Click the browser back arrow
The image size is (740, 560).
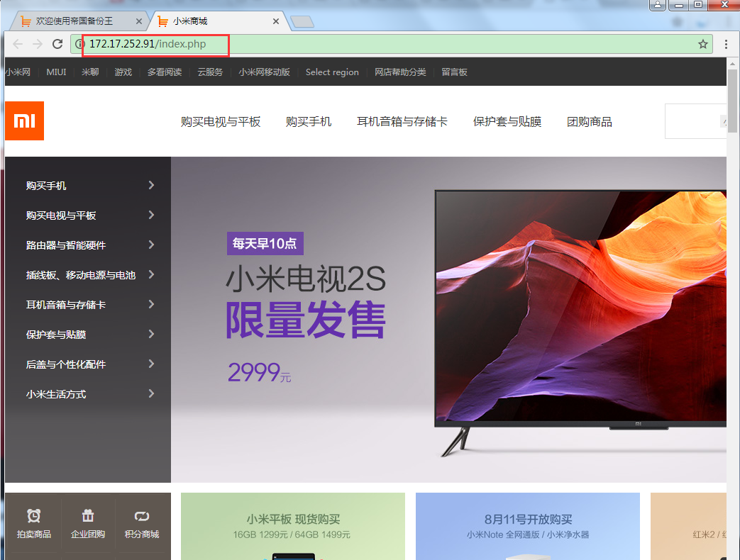coord(18,44)
